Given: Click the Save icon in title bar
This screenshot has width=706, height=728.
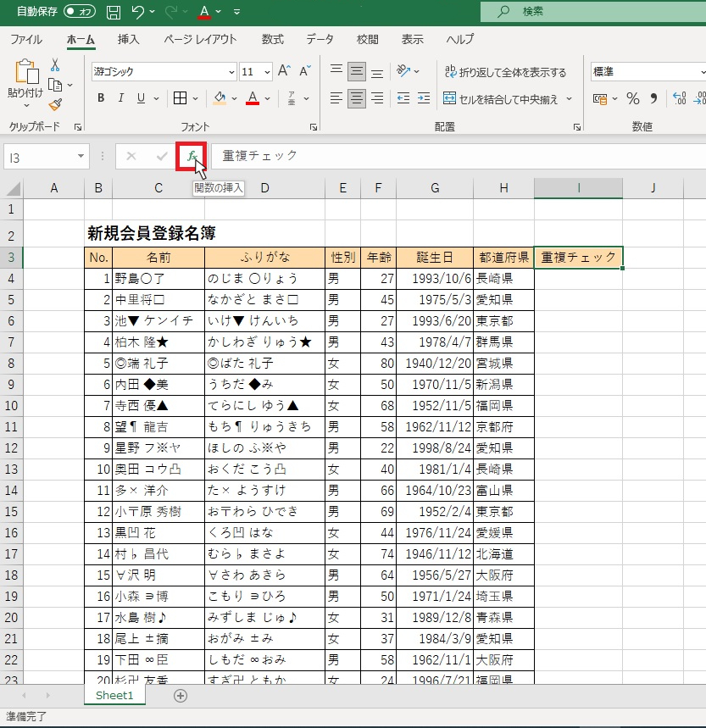Looking at the screenshot, I should (x=114, y=12).
